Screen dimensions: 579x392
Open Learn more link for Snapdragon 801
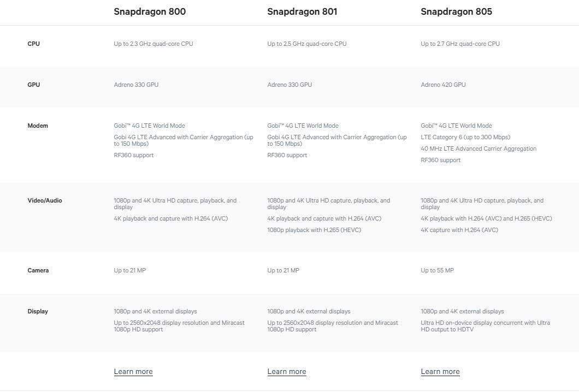(287, 372)
